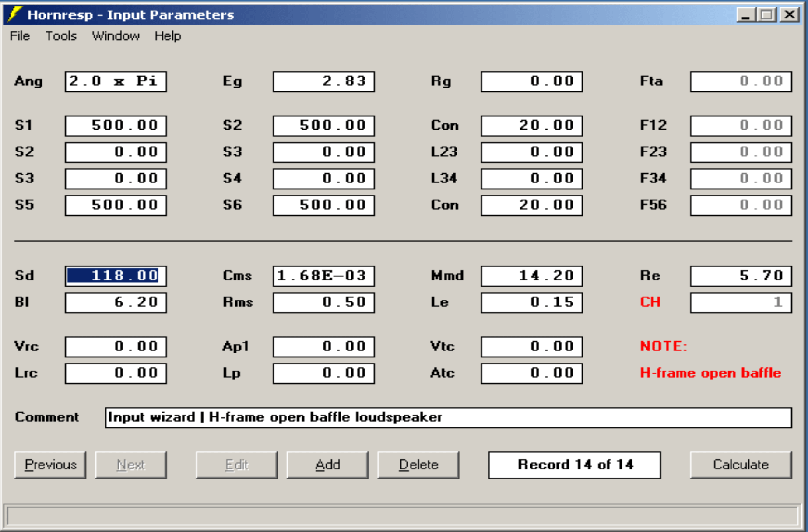Click the Atc label
The height and width of the screenshot is (532, 808).
point(443,373)
